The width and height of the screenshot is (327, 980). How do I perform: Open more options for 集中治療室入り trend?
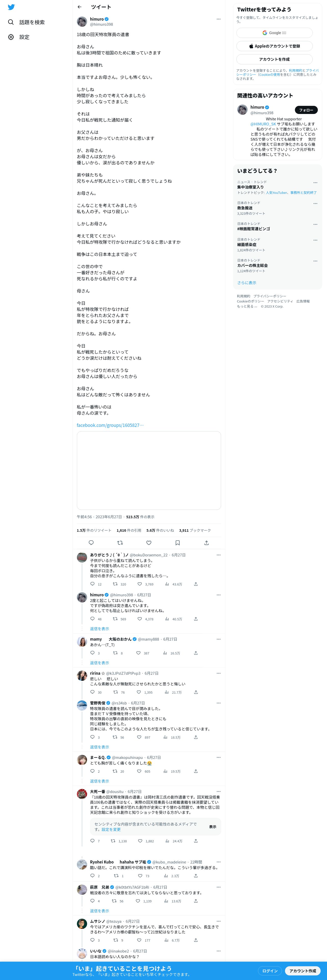coord(315,183)
